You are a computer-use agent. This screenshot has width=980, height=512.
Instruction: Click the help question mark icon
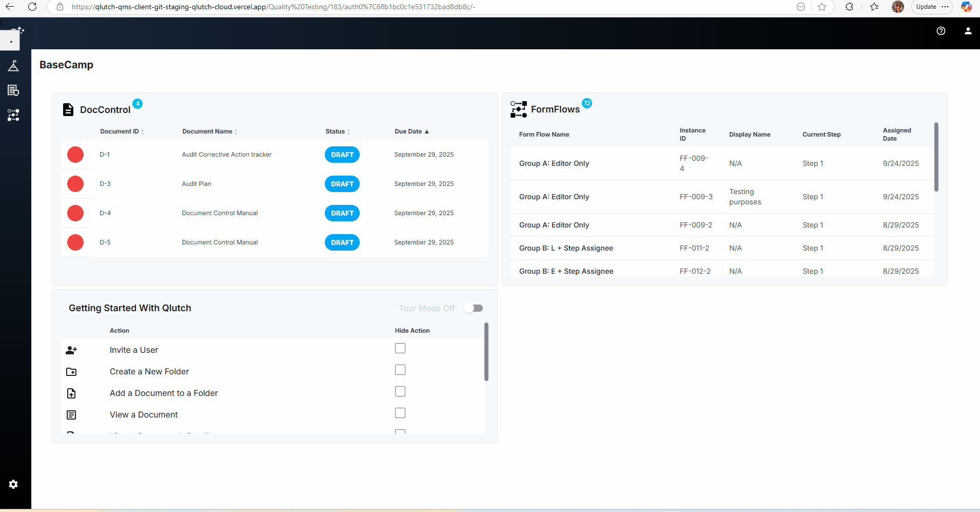click(x=940, y=31)
